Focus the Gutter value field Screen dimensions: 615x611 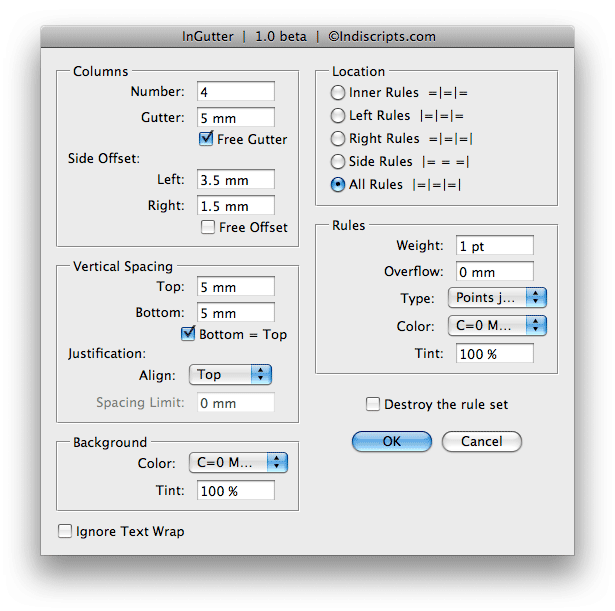coord(235,117)
